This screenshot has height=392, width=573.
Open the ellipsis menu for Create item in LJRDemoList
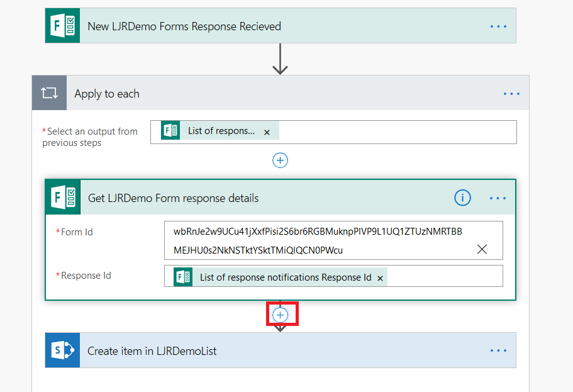pyautogui.click(x=498, y=350)
